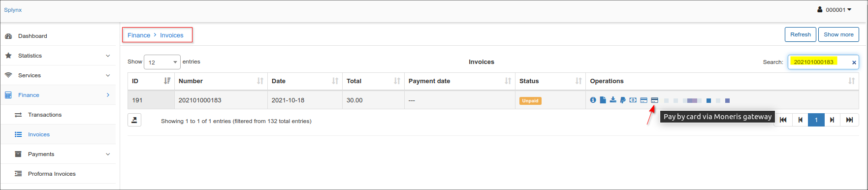The width and height of the screenshot is (868, 190).
Task: Click the Show more button
Action: 838,34
